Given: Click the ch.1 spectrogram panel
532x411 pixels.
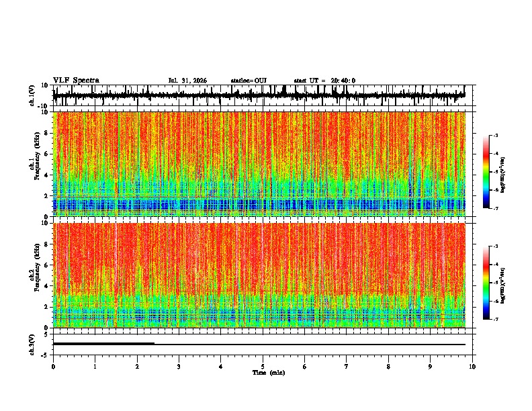Looking at the screenshot, I should [x=259, y=164].
